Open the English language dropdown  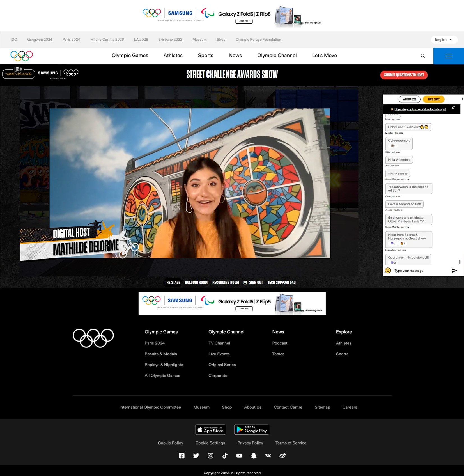pos(444,40)
